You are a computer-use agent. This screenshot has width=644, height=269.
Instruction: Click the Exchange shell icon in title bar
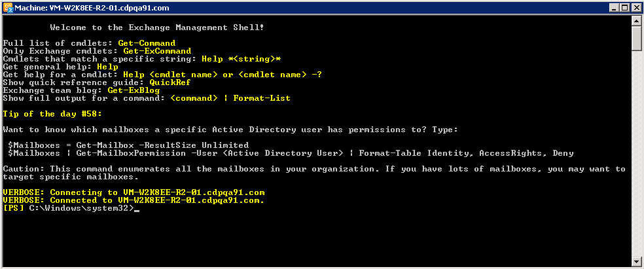(8, 7)
